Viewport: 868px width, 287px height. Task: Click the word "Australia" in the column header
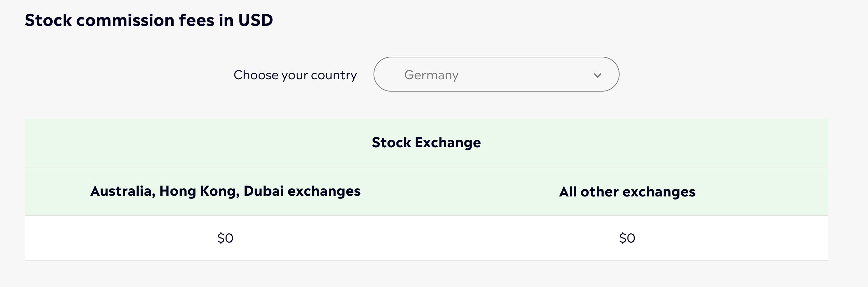(x=122, y=191)
